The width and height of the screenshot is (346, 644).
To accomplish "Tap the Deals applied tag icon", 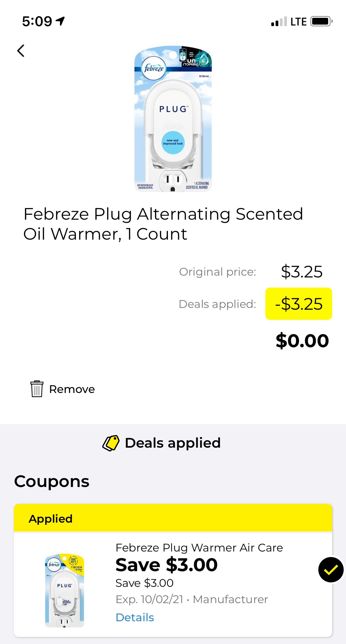I will (111, 443).
